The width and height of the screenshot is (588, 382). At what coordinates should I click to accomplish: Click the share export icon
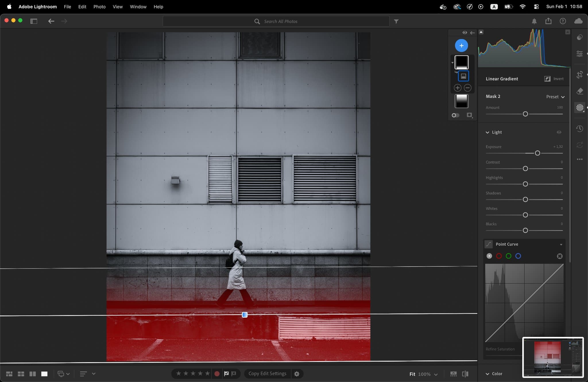(x=548, y=21)
